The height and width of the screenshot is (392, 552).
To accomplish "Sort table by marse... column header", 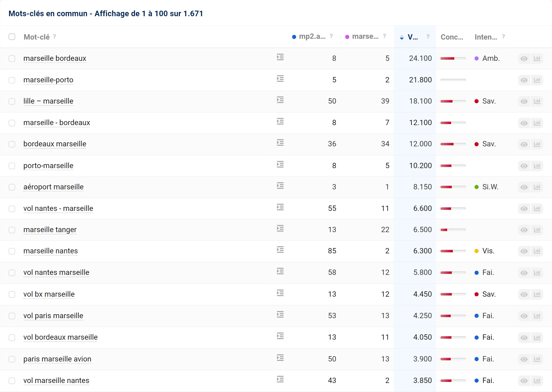I will point(365,36).
